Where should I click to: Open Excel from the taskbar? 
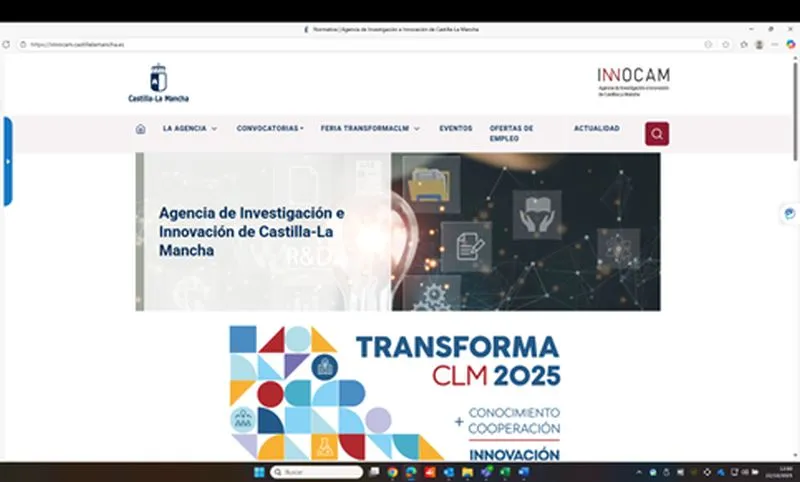(x=505, y=472)
